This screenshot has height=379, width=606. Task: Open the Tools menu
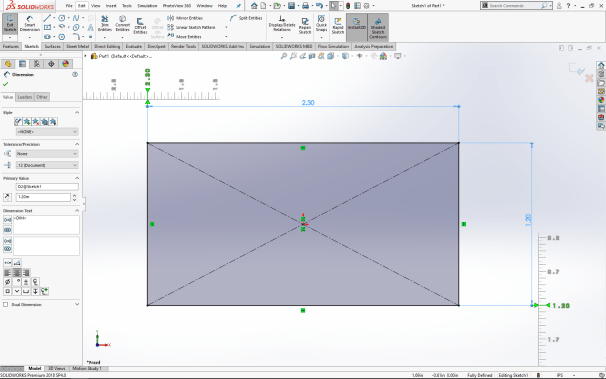tap(127, 6)
